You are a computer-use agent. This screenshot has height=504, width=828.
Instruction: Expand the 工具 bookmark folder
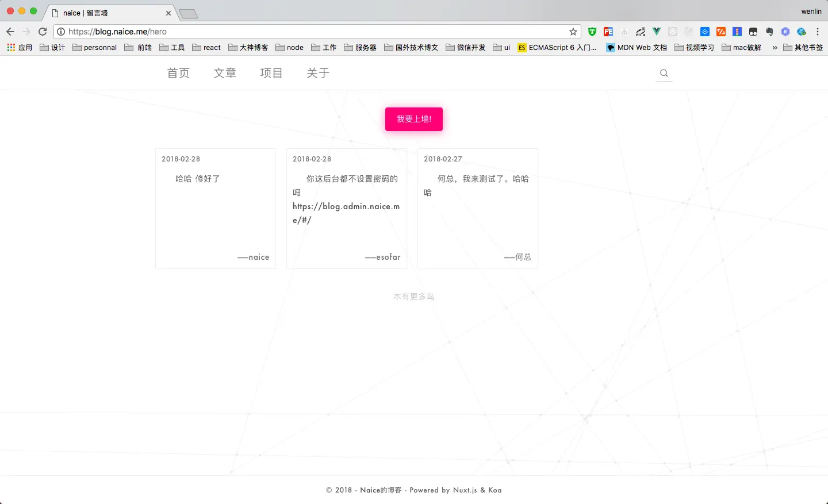tap(172, 48)
